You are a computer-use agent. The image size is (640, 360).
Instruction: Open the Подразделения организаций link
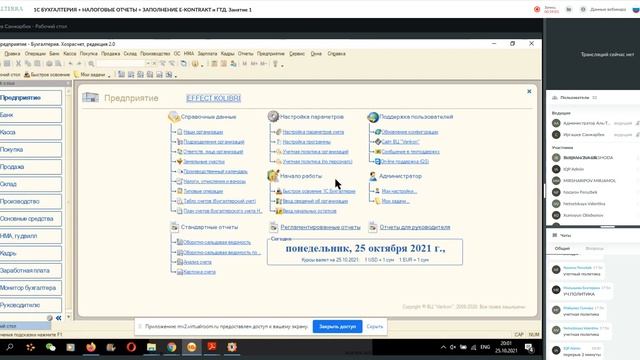click(214, 142)
